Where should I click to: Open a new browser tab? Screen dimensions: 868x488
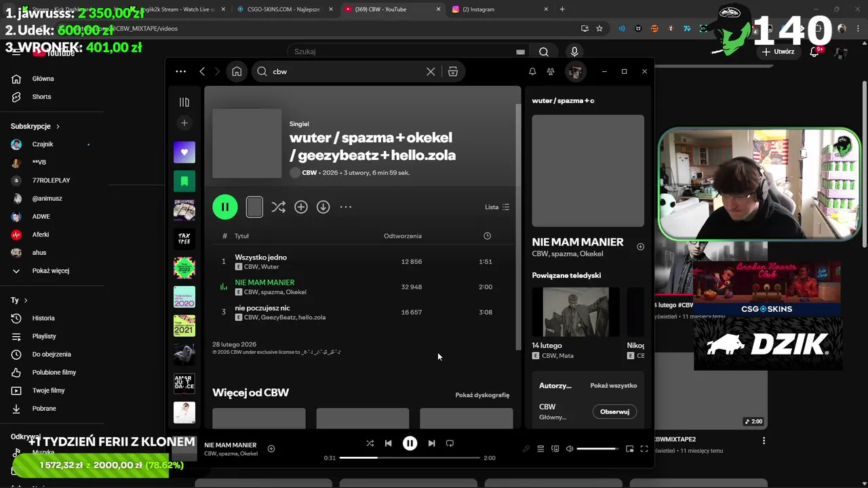click(562, 9)
